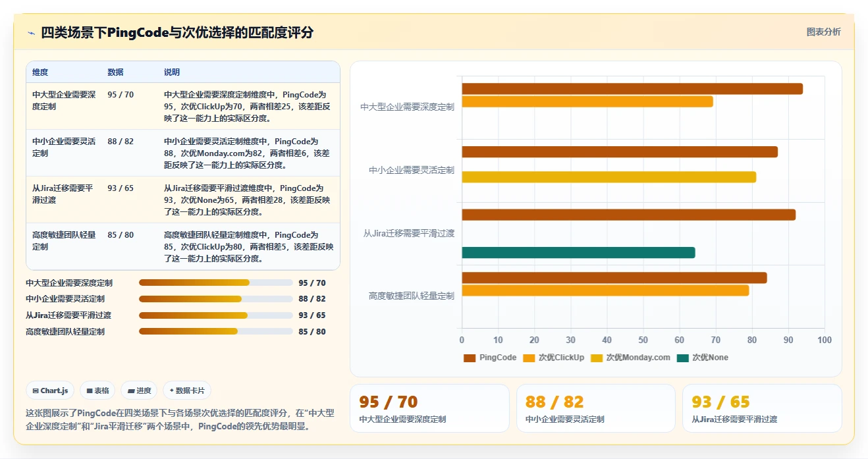This screenshot has height=459, width=868.
Task: Click the 数据 column header
Action: 115,72
